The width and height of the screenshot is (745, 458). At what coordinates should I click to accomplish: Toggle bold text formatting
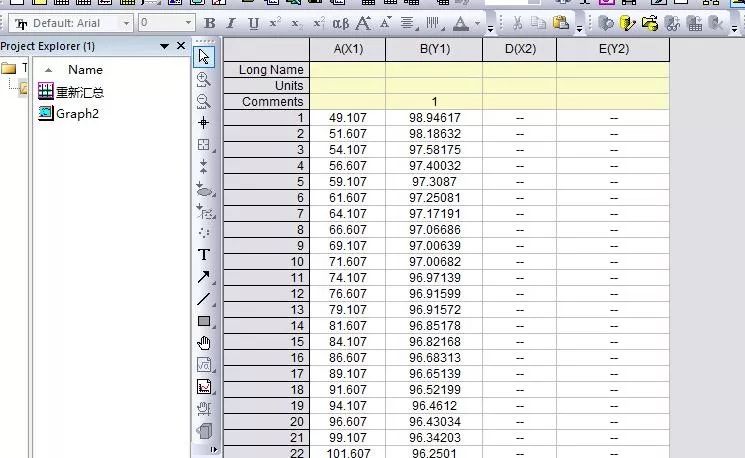(209, 23)
